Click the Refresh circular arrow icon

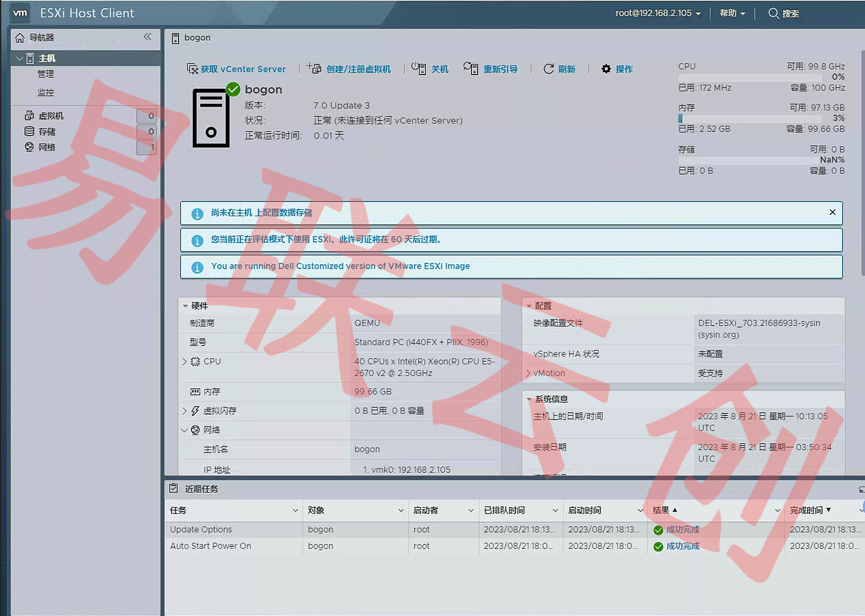point(548,68)
